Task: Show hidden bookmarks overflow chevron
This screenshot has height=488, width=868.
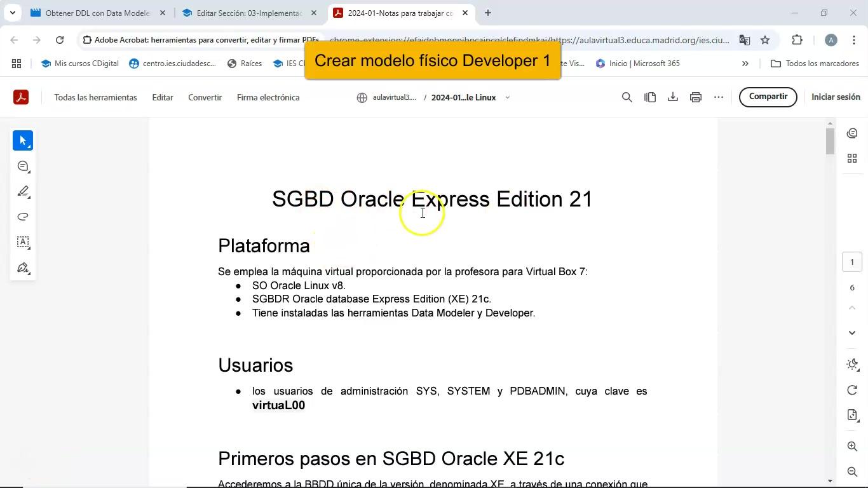Action: pos(745,64)
